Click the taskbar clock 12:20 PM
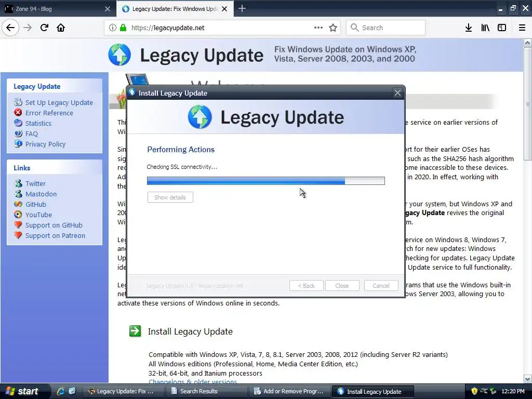The image size is (532, 399). 513,391
